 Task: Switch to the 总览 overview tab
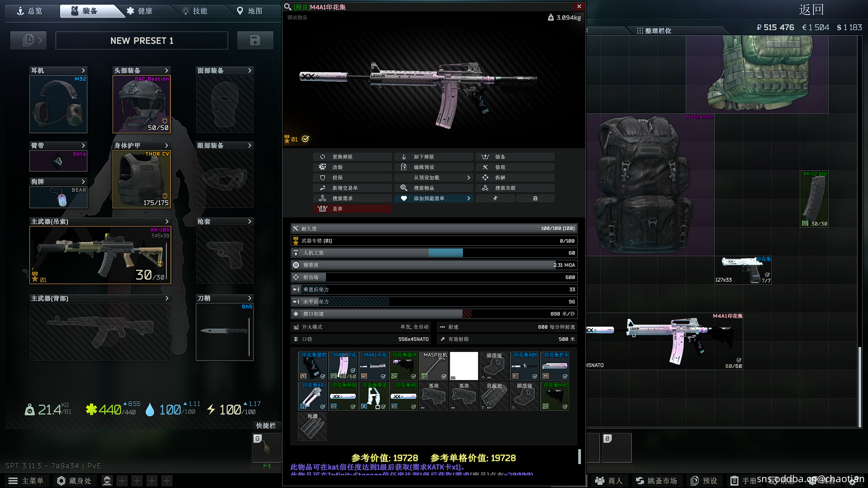pyautogui.click(x=30, y=11)
